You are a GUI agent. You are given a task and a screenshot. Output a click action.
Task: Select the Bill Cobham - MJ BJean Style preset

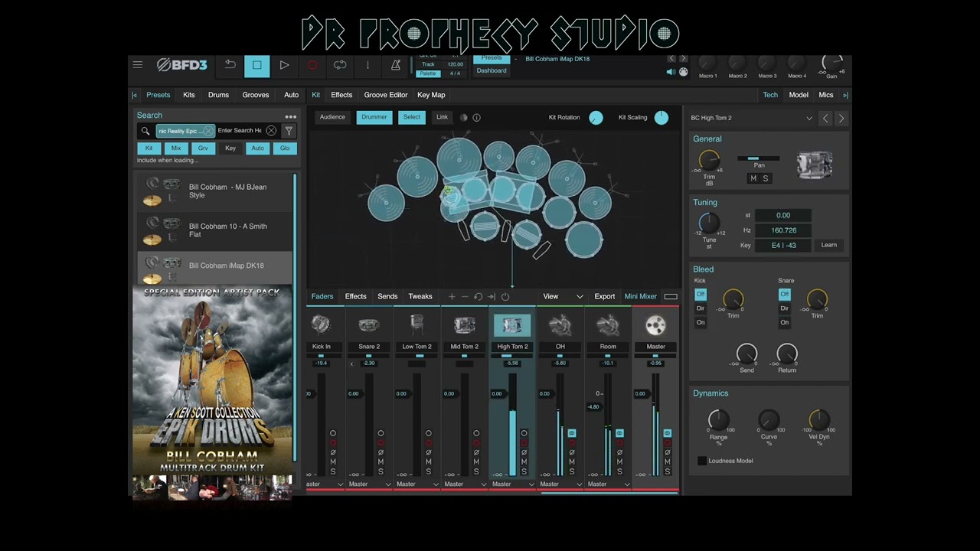coord(214,192)
